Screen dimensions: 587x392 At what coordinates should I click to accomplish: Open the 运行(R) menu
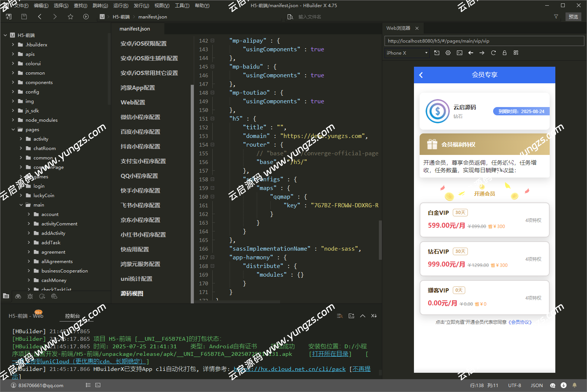tap(121, 6)
